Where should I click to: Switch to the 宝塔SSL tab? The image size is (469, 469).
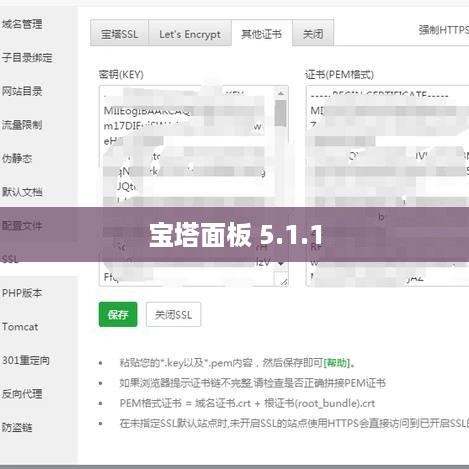119,34
